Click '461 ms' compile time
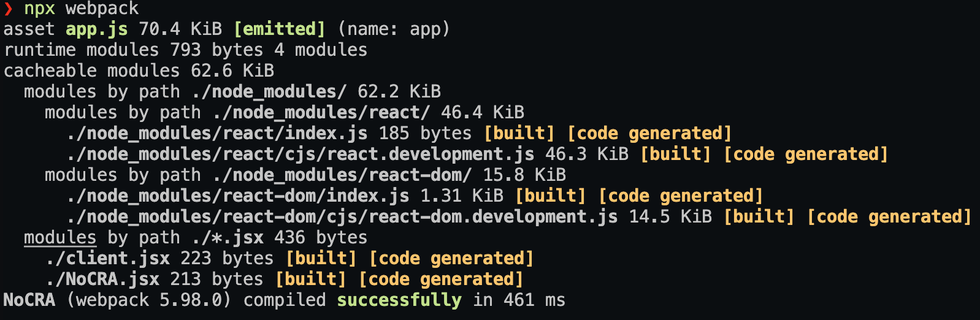The image size is (980, 320). coord(535,300)
